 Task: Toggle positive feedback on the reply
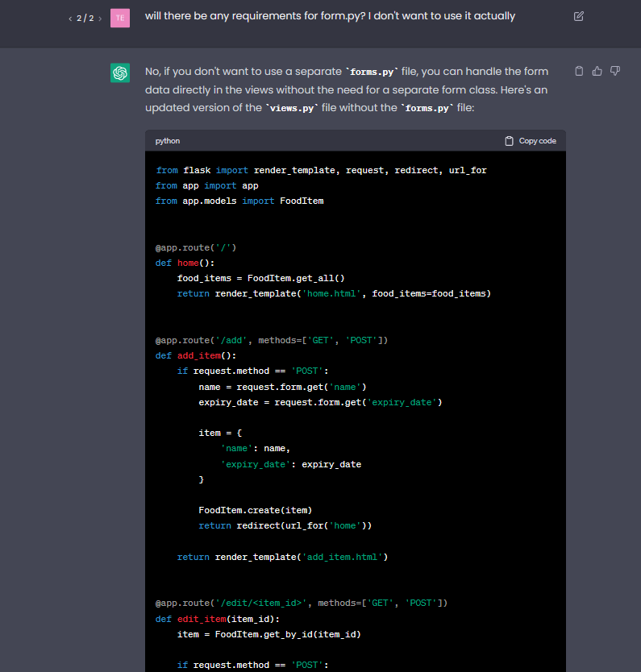(x=597, y=71)
